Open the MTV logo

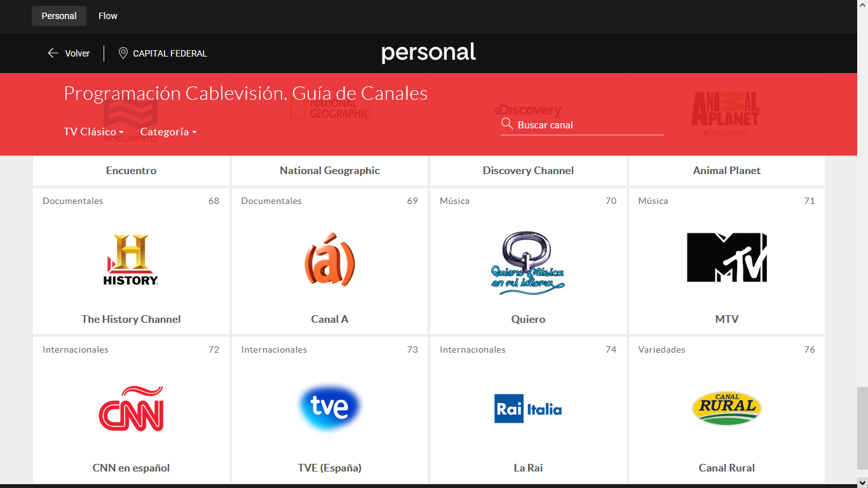(727, 257)
